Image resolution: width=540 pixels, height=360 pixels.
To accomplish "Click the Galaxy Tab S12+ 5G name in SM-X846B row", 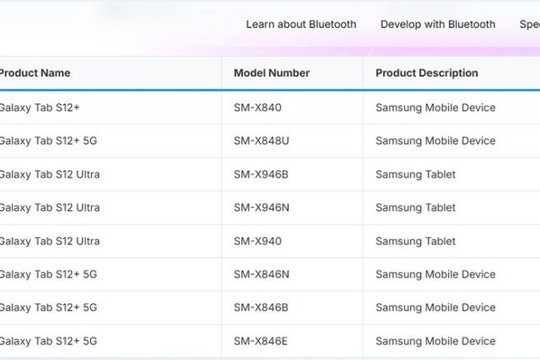I will click(49, 308).
